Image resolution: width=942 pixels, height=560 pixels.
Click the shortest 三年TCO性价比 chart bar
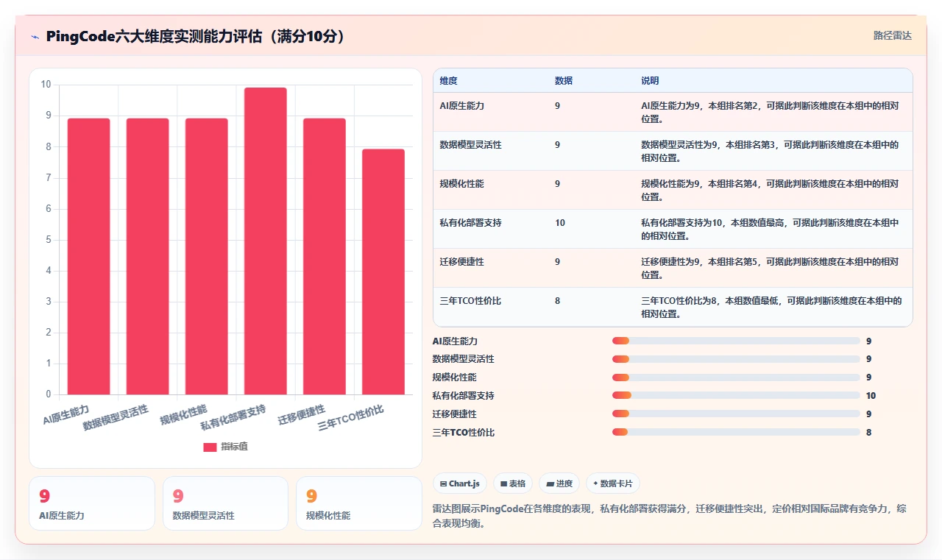(x=383, y=272)
